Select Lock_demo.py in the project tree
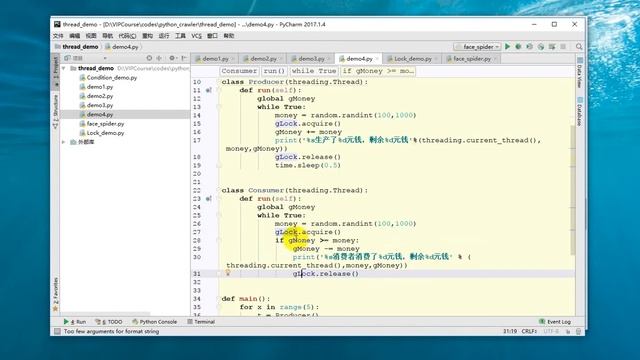Screen dimensions: 640x360 [x=105, y=133]
